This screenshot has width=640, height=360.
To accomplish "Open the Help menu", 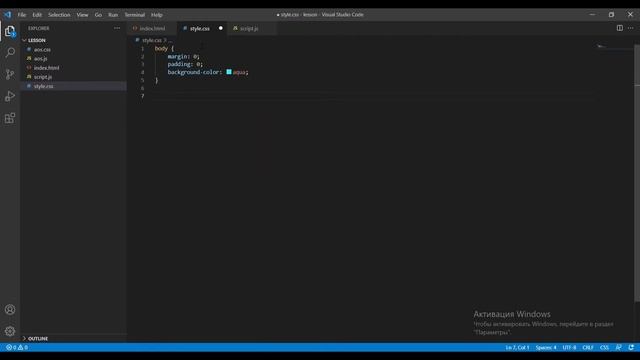I will click(x=157, y=15).
